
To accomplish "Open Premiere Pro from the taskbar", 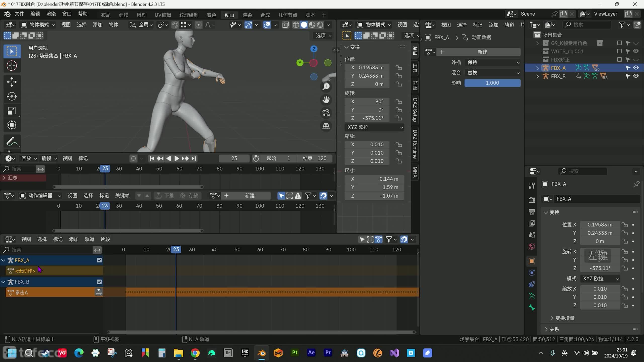I will (328, 353).
